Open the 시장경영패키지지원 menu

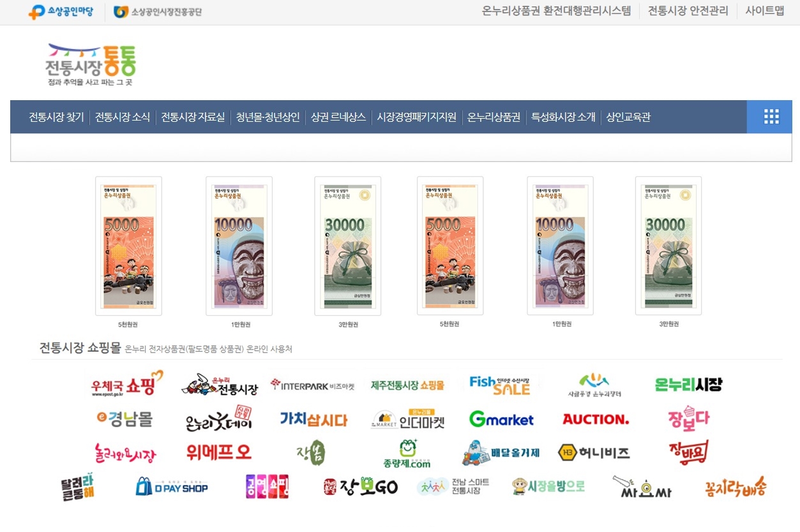point(417,117)
